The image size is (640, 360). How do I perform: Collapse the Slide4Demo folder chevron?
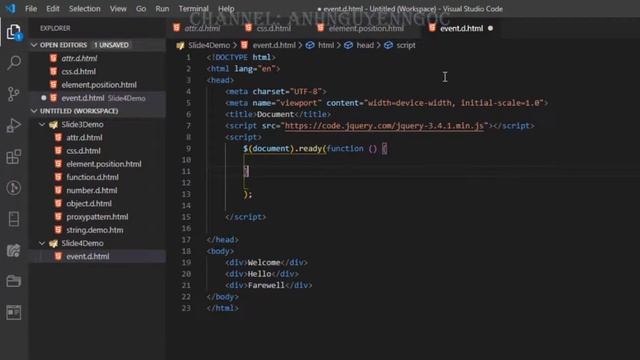point(42,243)
